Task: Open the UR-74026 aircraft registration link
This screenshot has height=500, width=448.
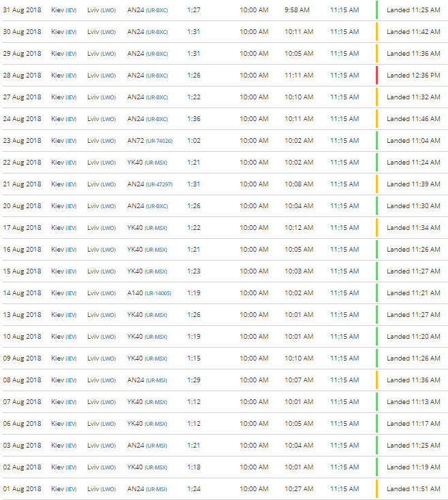Action: tap(159, 141)
